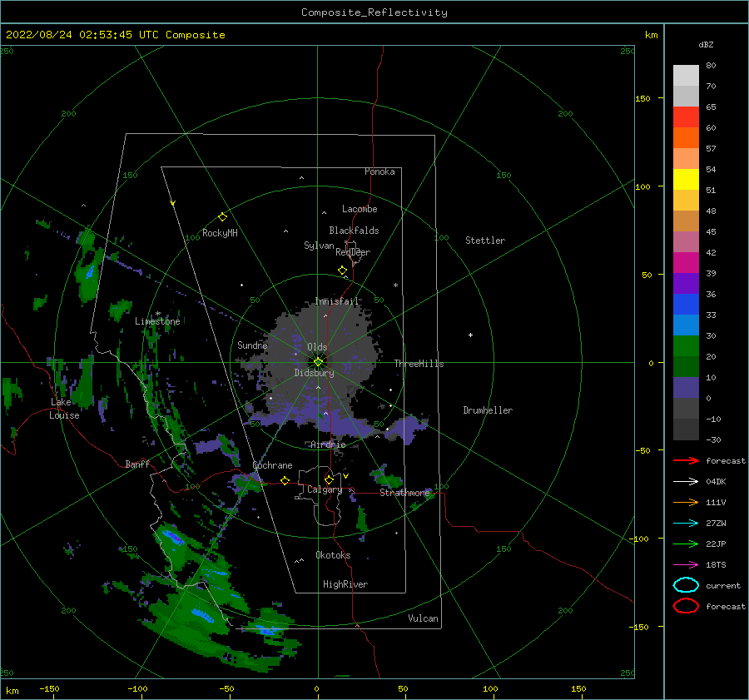Image resolution: width=749 pixels, height=700 pixels.
Task: Click the Composite_Reflectivity title text
Action: (x=374, y=12)
